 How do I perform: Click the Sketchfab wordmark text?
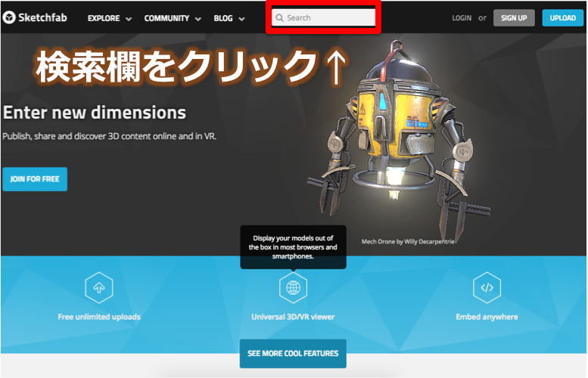click(x=42, y=17)
